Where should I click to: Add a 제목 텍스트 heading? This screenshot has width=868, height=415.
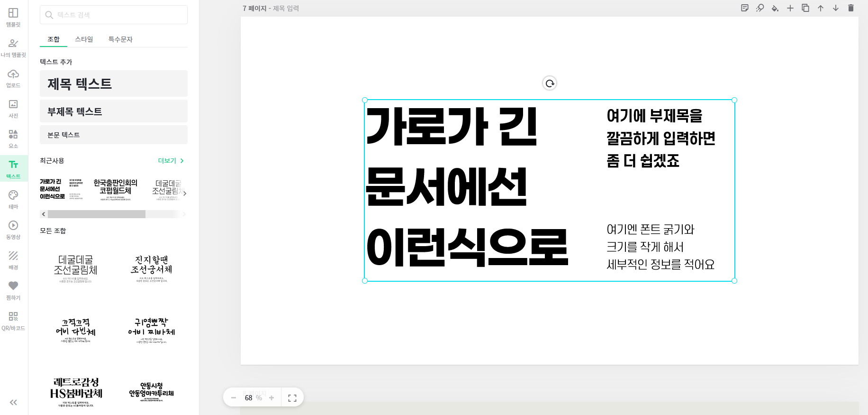pyautogui.click(x=114, y=83)
